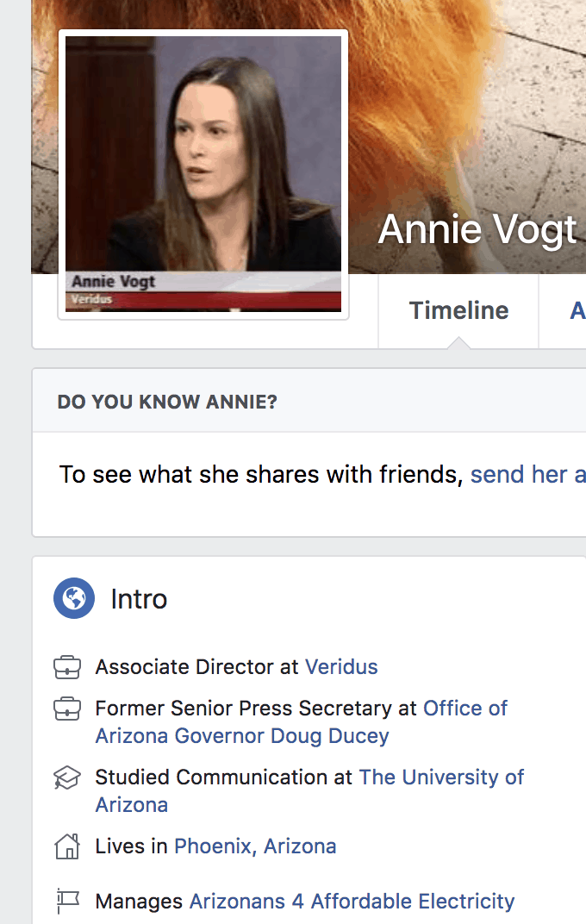
Task: Click briefcase icon beside Former Senior Press Secretary
Action: click(67, 709)
